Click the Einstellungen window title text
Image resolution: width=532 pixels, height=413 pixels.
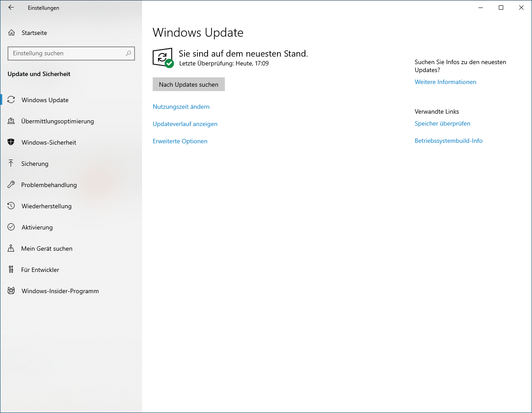coord(43,8)
